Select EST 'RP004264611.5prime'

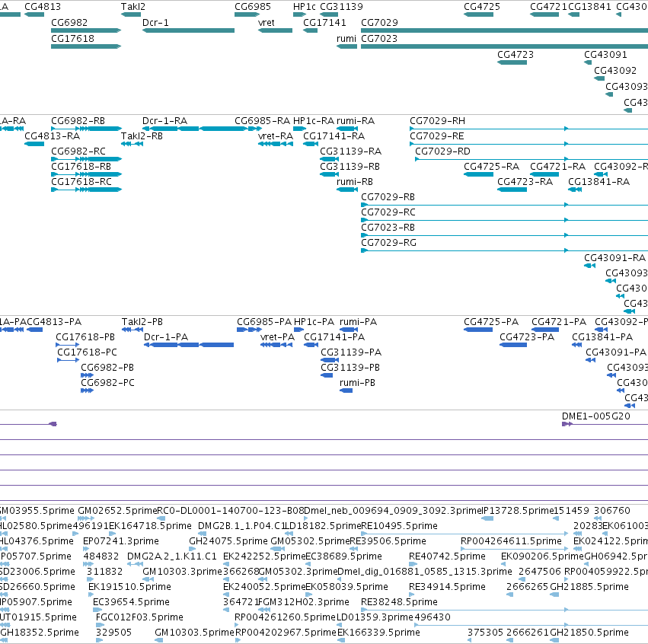click(x=511, y=541)
